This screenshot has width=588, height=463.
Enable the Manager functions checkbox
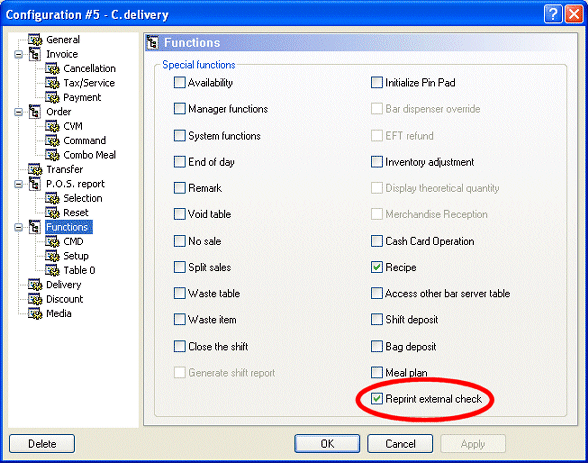180,109
